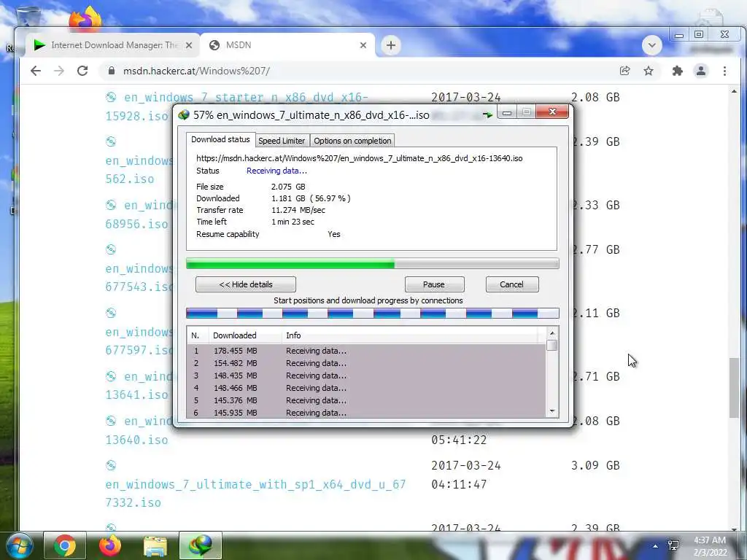This screenshot has width=747, height=560.
Task: Reload the MSDN page
Action: coord(82,71)
